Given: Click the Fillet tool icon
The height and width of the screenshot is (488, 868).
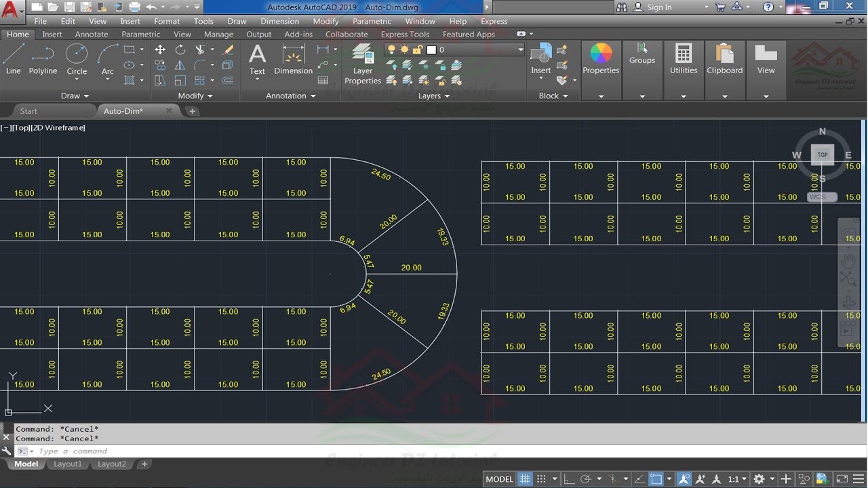Looking at the screenshot, I should pos(200,65).
